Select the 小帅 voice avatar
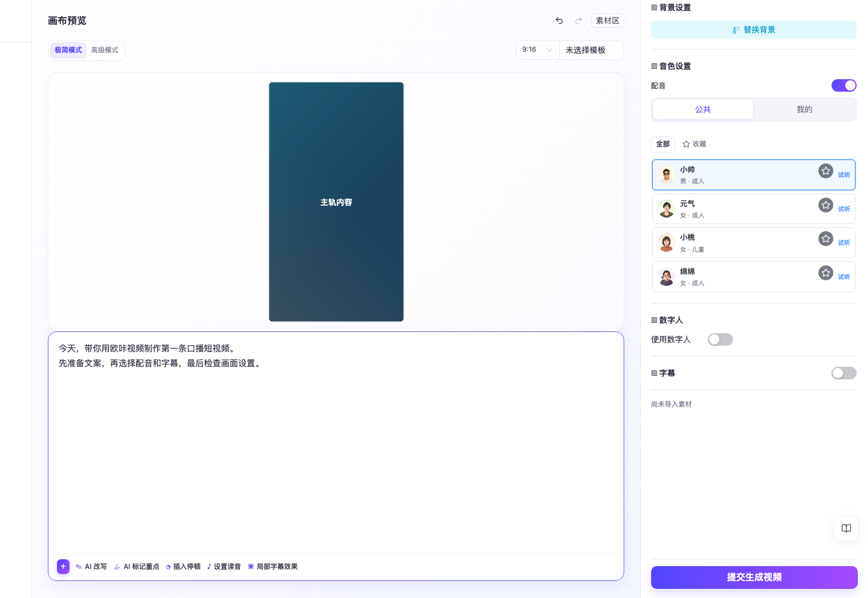This screenshot has width=868, height=598. [x=666, y=175]
